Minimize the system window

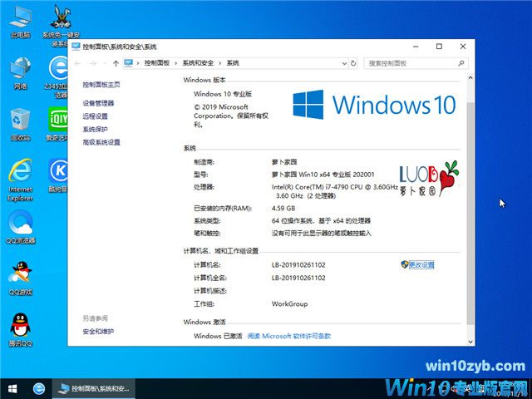[416, 47]
